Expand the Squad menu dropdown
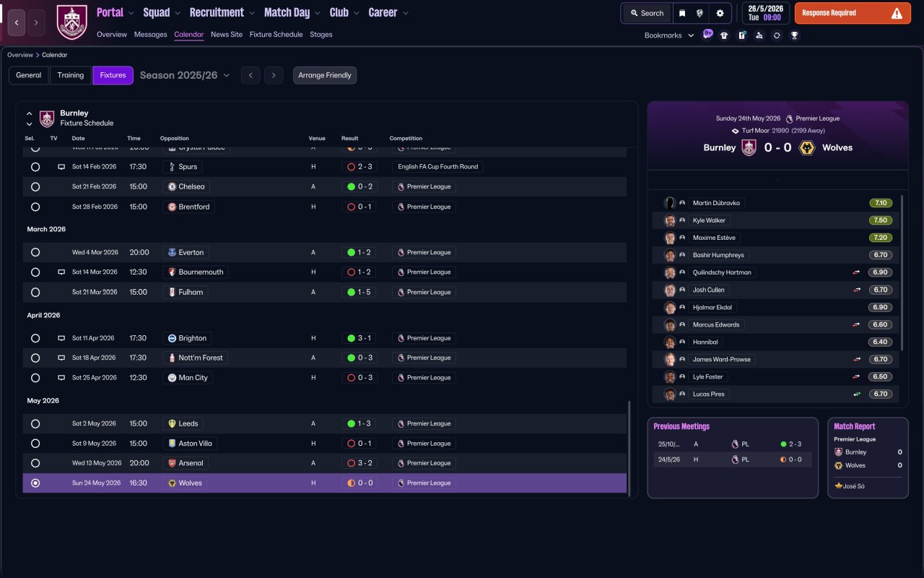 (176, 13)
